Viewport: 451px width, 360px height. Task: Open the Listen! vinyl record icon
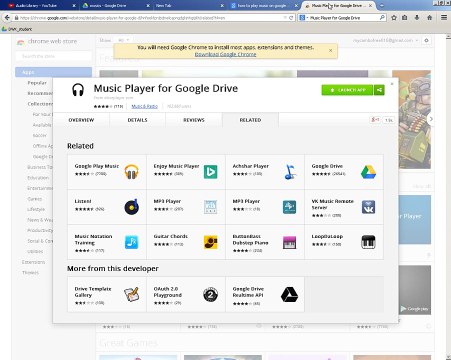[x=131, y=207]
